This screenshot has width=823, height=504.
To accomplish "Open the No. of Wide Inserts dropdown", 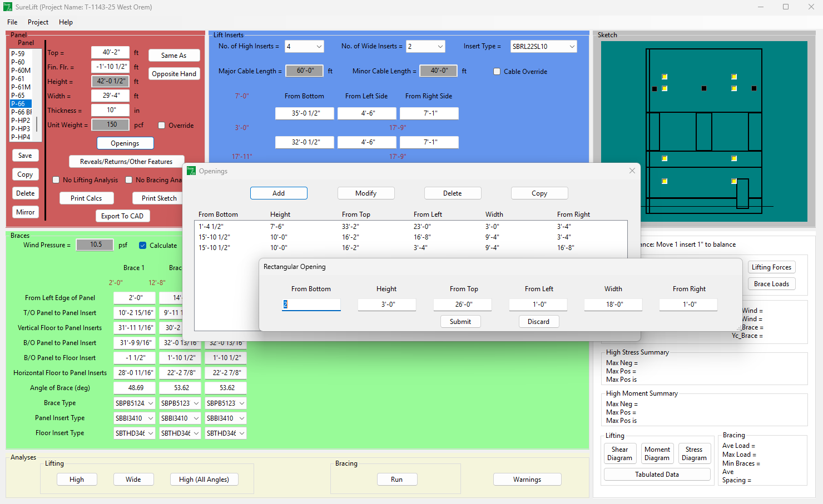I will click(425, 47).
